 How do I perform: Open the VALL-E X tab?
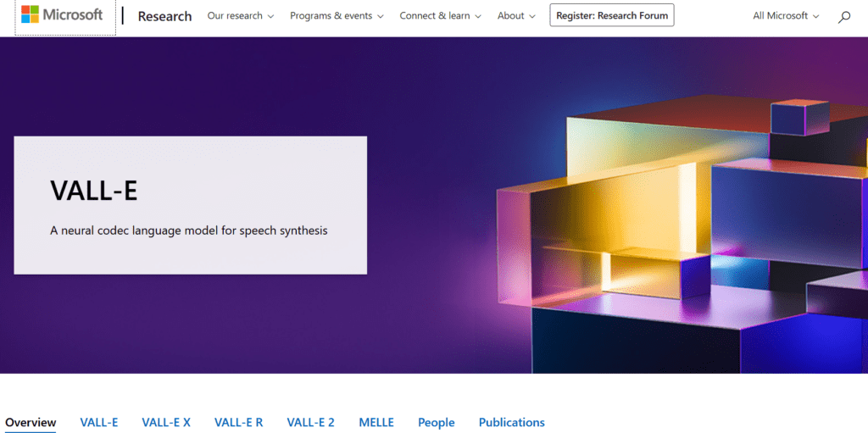166,422
